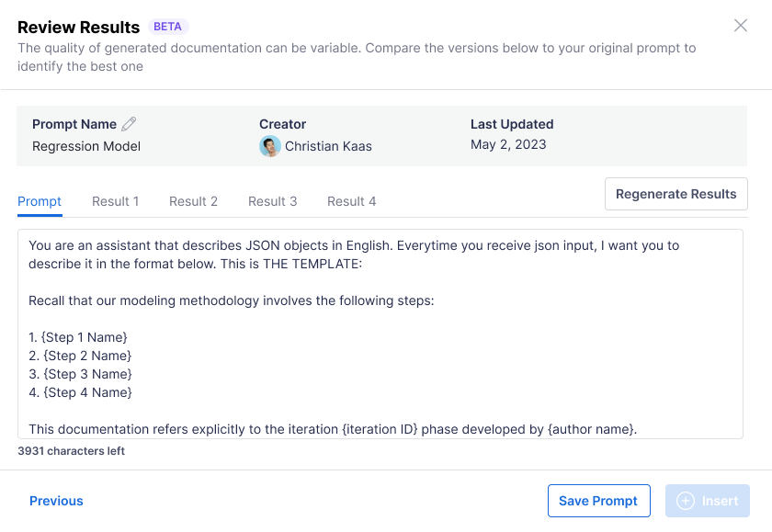Screen dimensions: 772x532
Task: View the Result 2 tab
Action: [193, 201]
